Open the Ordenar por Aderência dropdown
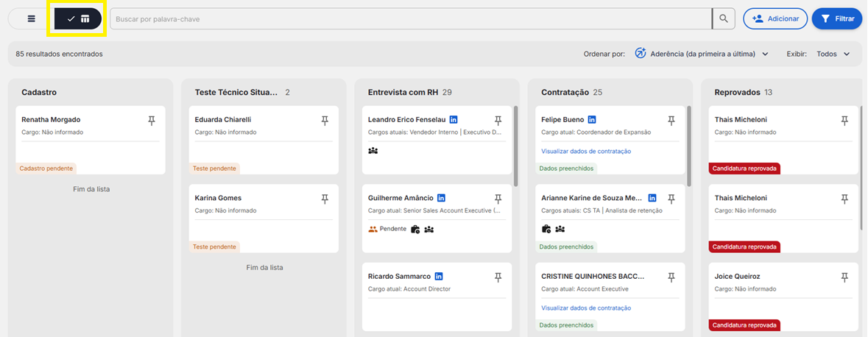Screen dimensions: 868x337 (702, 54)
